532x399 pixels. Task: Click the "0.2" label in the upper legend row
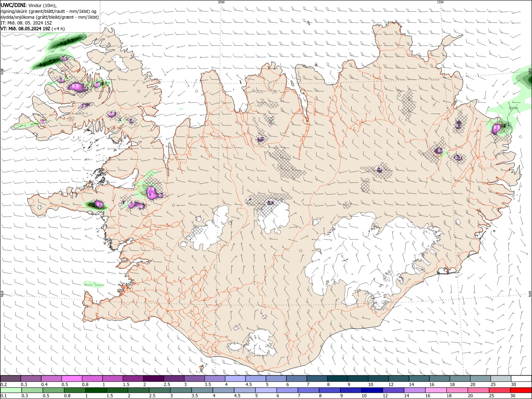(3, 384)
